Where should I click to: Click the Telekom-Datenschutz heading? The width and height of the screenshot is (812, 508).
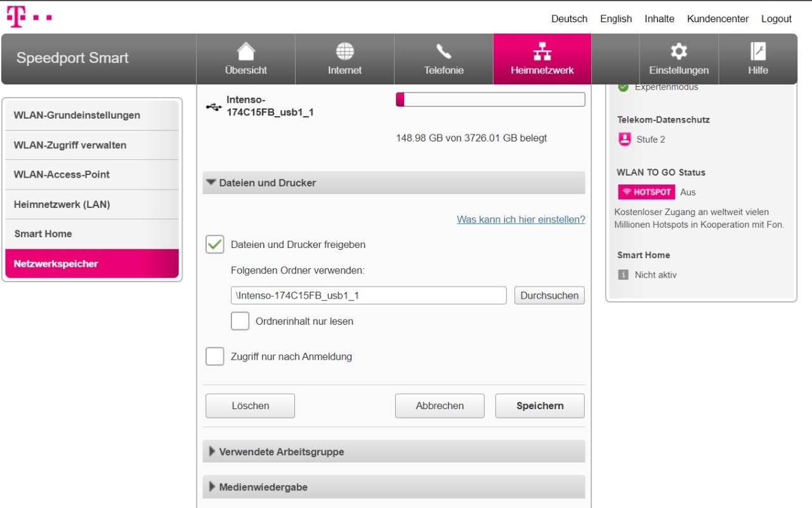[663, 120]
